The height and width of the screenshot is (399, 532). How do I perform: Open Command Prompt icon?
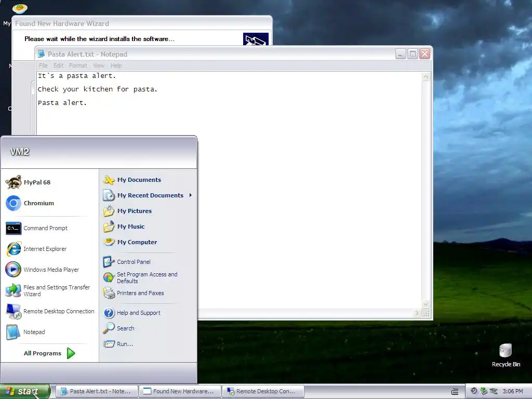tap(13, 228)
